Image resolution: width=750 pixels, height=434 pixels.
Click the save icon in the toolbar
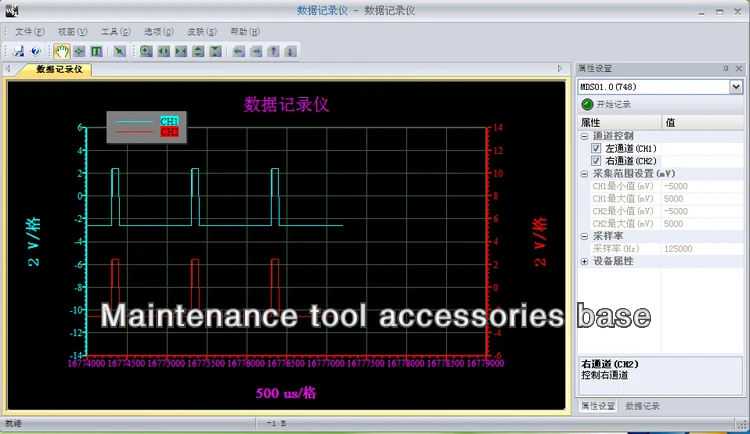[18, 51]
